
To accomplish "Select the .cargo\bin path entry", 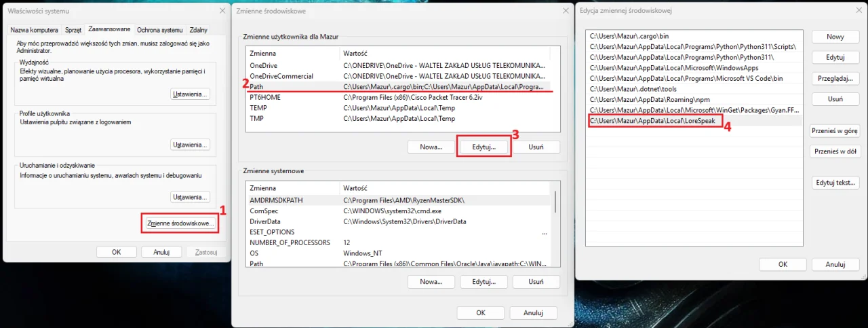I will tap(694, 36).
